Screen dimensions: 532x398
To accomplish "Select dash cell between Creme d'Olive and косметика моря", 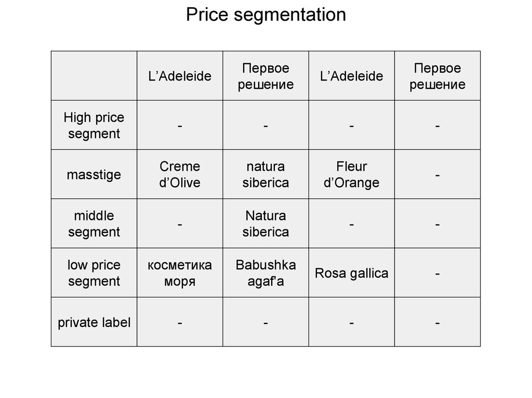I will [x=180, y=224].
